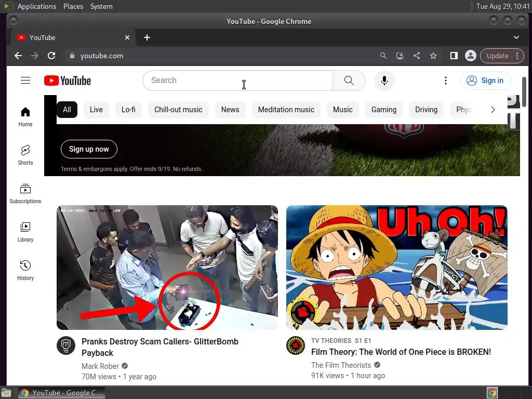Click TV THEORIES S1 E1 label
Image resolution: width=532 pixels, height=399 pixels.
pos(341,341)
